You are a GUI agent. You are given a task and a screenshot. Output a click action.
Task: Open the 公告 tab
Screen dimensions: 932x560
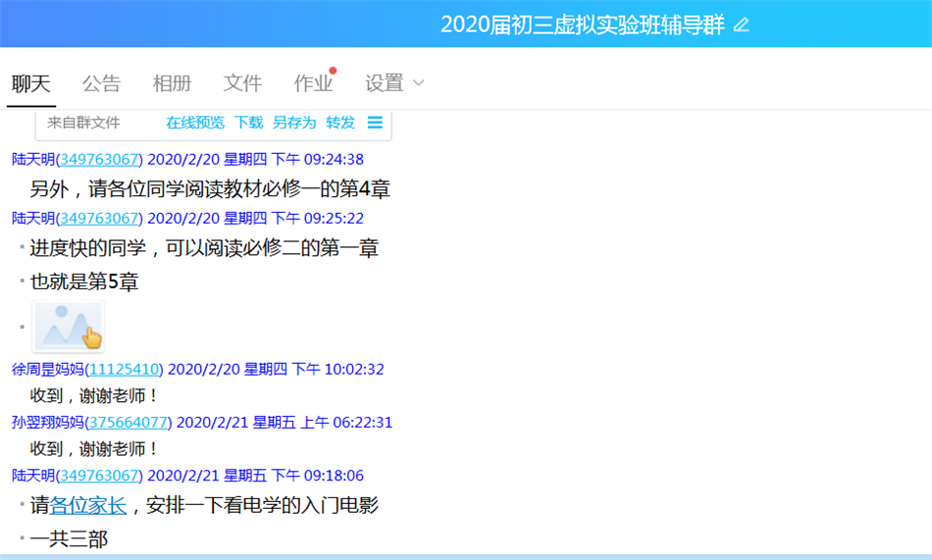101,83
